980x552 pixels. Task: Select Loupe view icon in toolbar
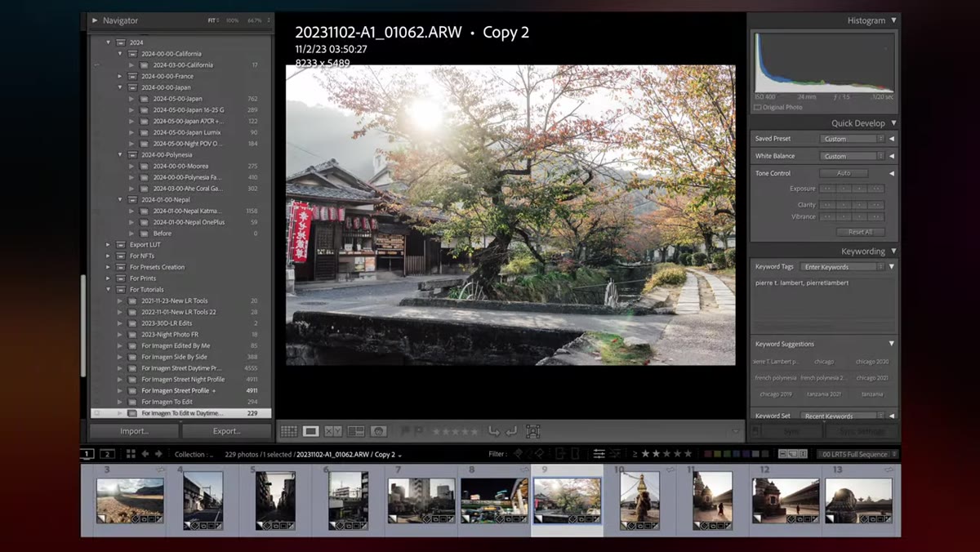(311, 431)
